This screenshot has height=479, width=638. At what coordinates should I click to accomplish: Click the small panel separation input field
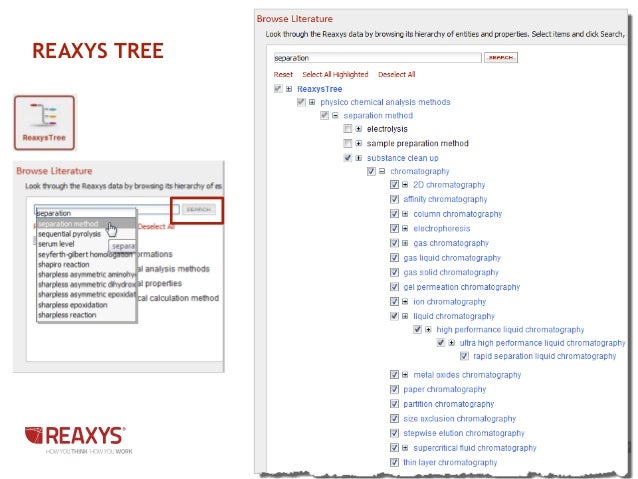coord(107,210)
